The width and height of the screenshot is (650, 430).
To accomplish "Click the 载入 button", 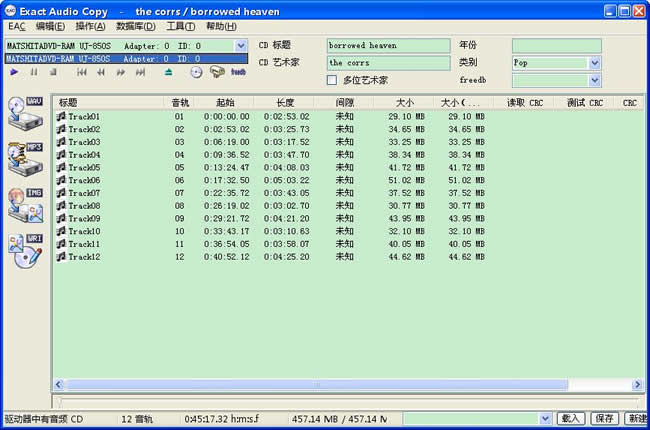I will [570, 419].
